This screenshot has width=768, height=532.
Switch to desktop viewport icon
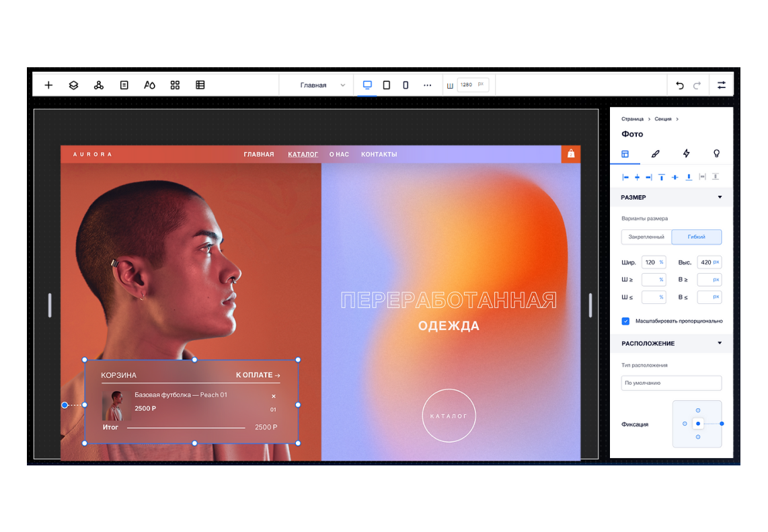click(x=367, y=85)
